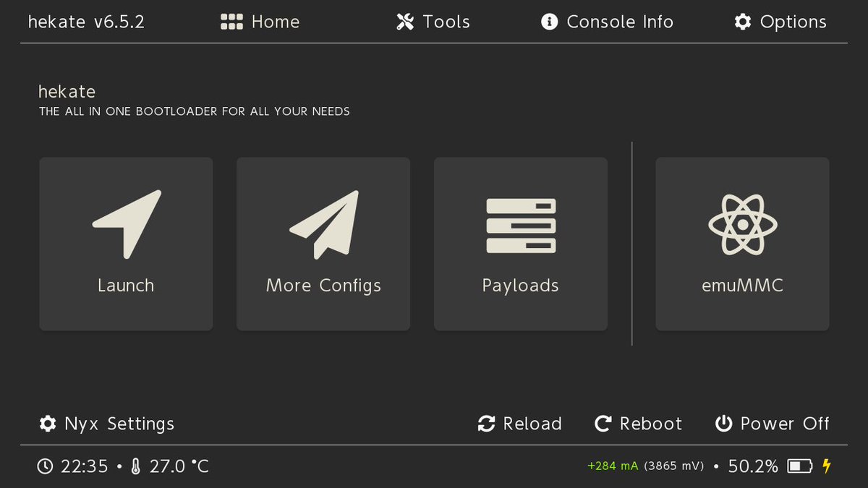Click the Reboot arrow icon

pos(603,424)
